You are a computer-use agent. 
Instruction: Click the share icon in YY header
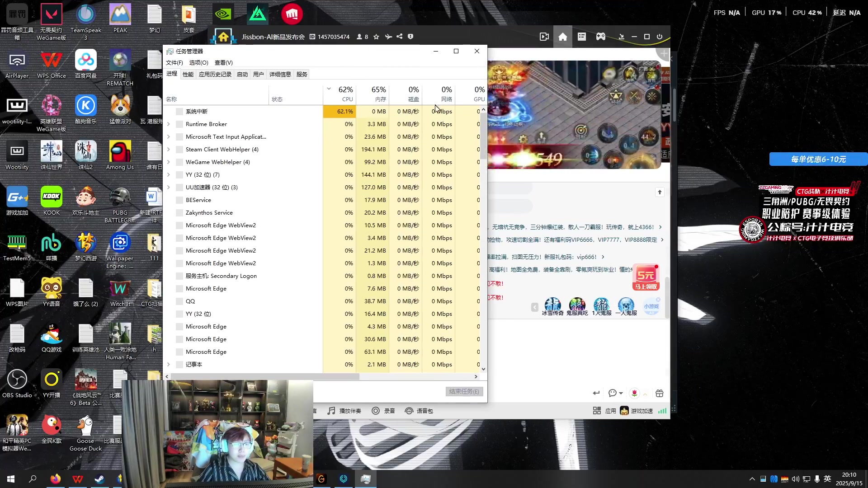coord(400,37)
